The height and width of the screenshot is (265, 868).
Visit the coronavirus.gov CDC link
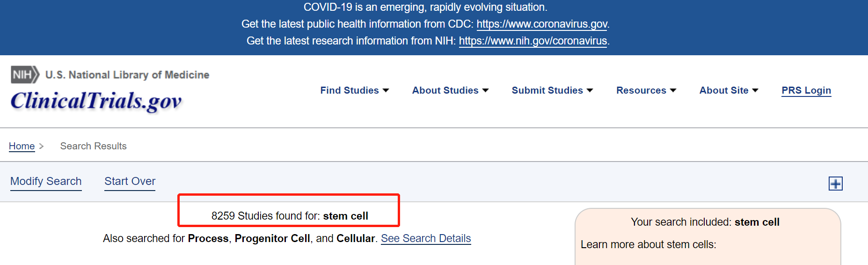pyautogui.click(x=542, y=24)
